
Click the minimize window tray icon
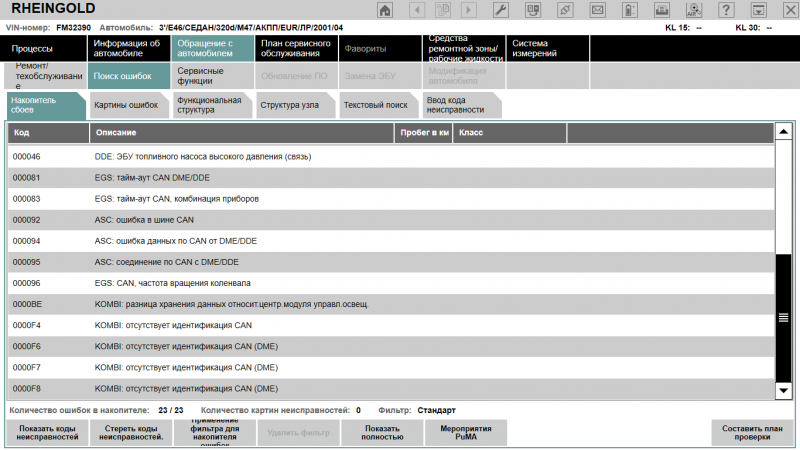[x=759, y=10]
